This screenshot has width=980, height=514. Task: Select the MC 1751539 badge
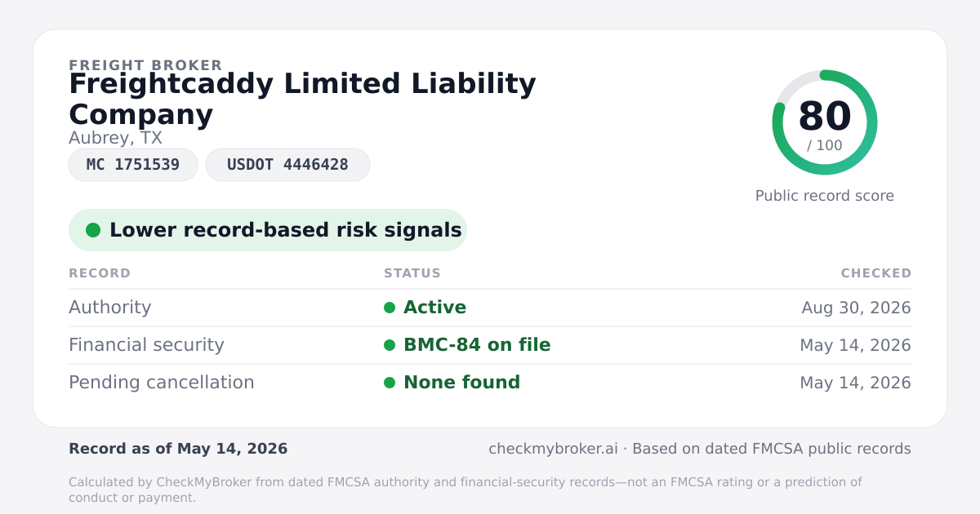click(x=133, y=165)
